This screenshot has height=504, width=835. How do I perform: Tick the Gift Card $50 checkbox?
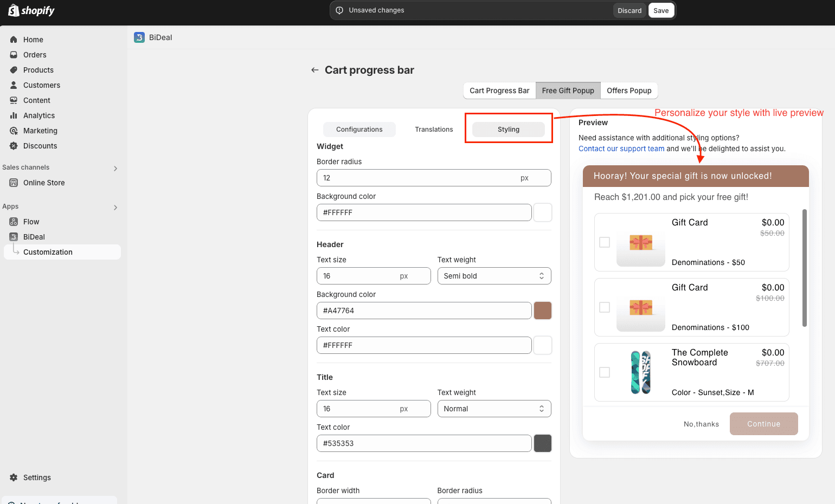pos(605,242)
